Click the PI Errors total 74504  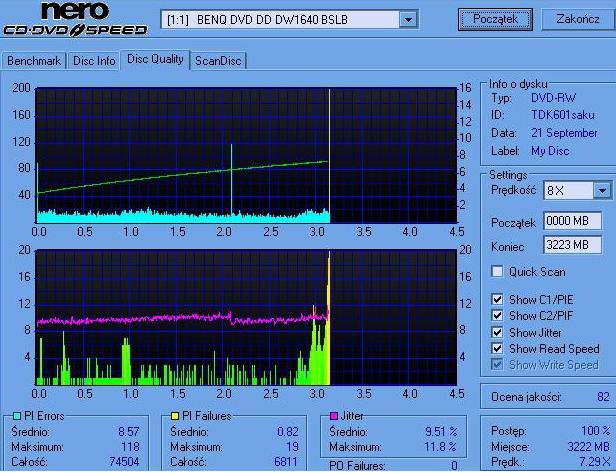pos(124,462)
